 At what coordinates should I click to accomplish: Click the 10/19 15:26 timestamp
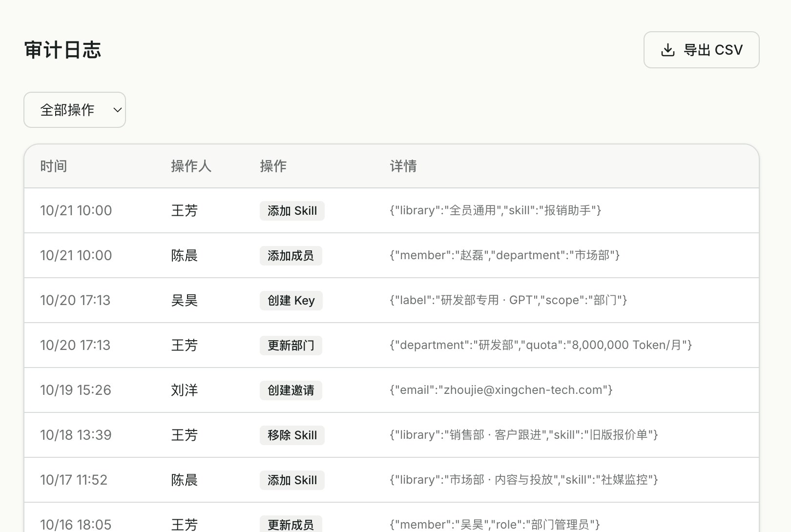click(76, 390)
